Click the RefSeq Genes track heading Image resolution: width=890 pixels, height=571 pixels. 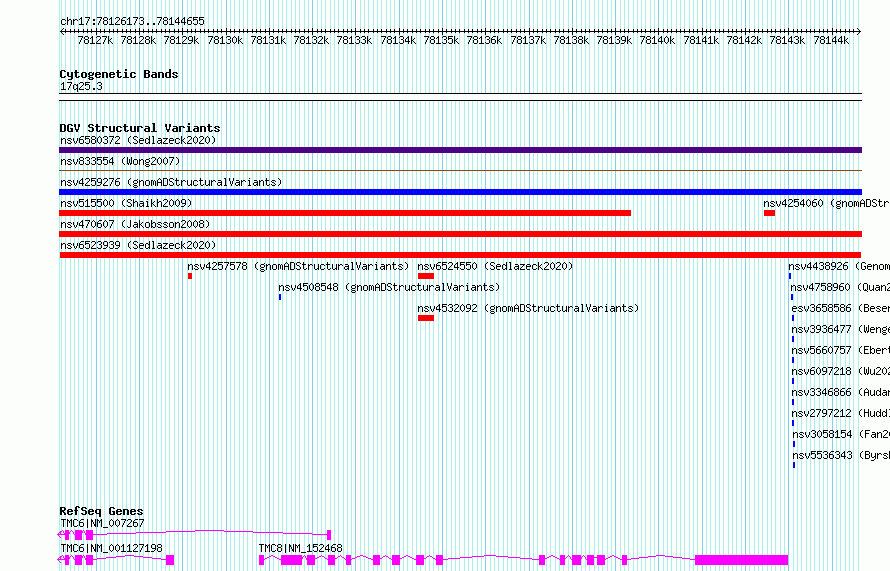coord(101,511)
